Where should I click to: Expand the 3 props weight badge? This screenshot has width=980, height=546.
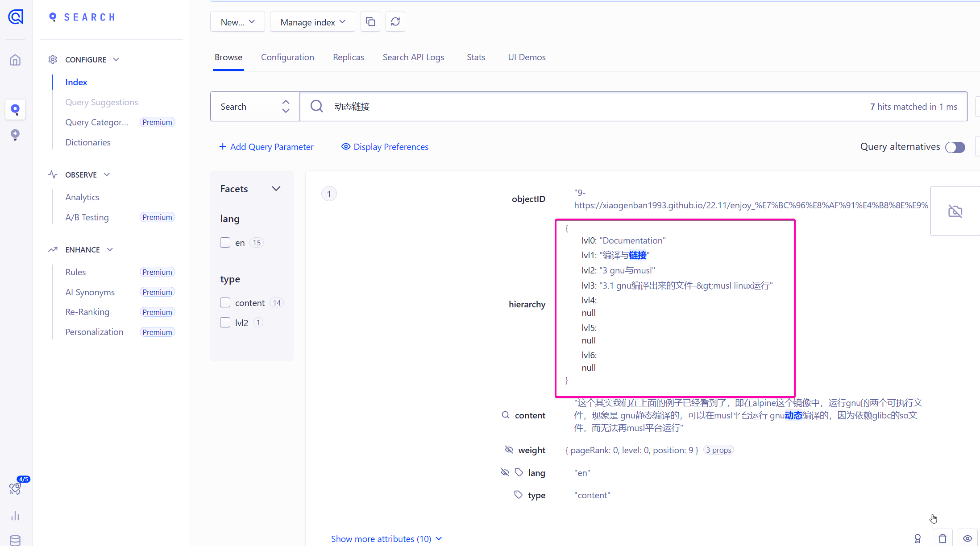tap(718, 450)
